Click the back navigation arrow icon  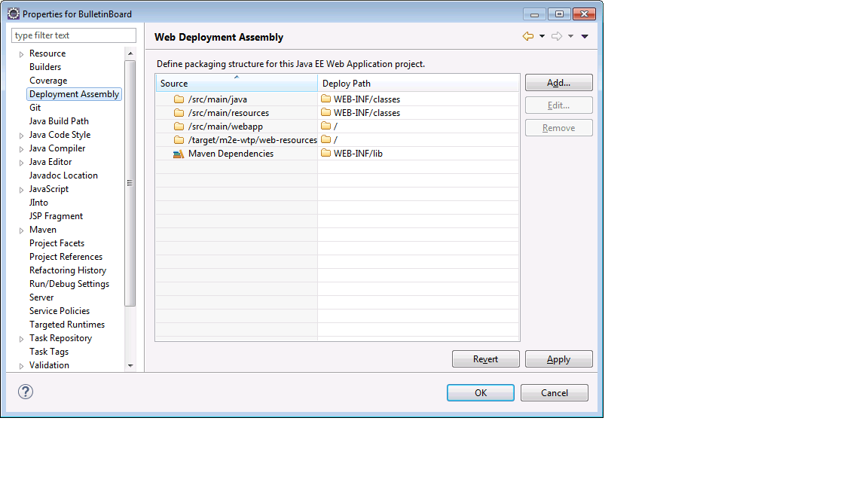pyautogui.click(x=528, y=36)
